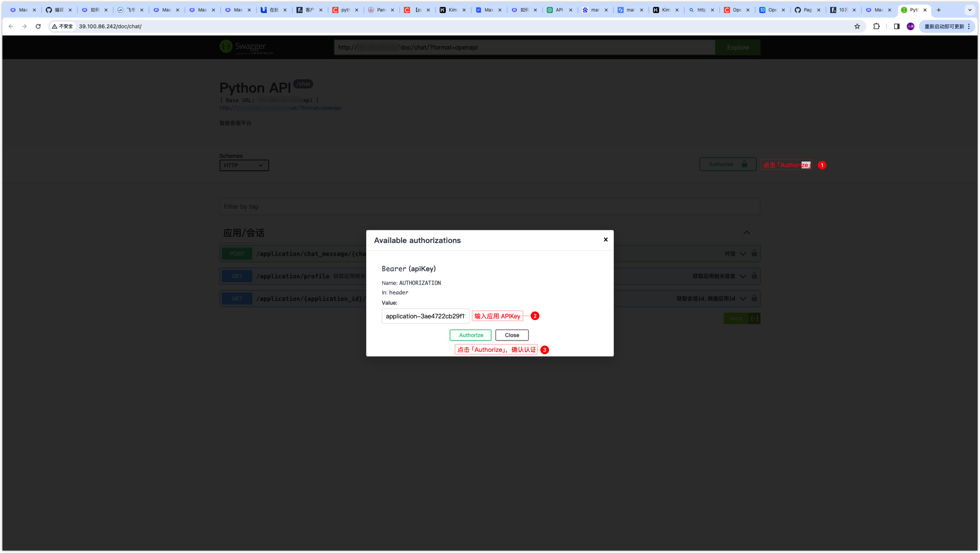The image size is (980, 553).
Task: Reload the page with the refresh icon
Action: [x=38, y=26]
